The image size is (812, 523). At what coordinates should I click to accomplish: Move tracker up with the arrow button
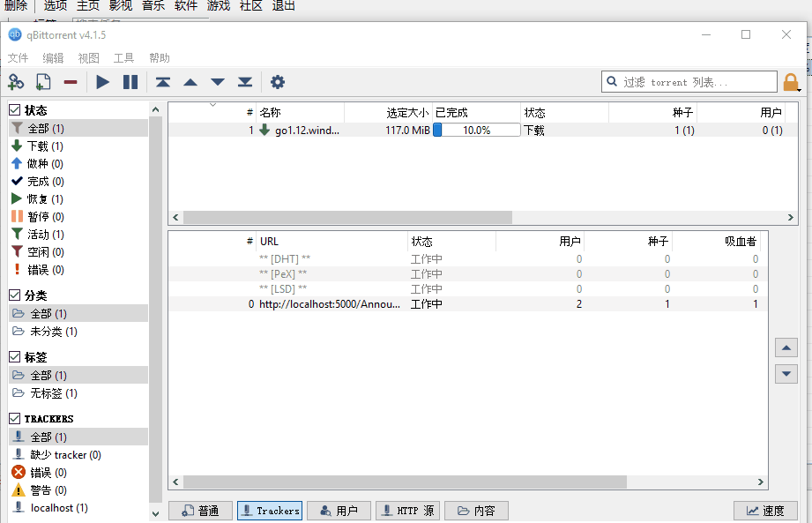[786, 347]
